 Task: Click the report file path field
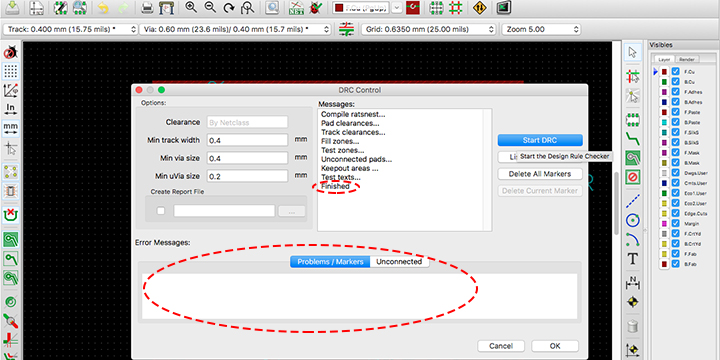click(x=224, y=211)
